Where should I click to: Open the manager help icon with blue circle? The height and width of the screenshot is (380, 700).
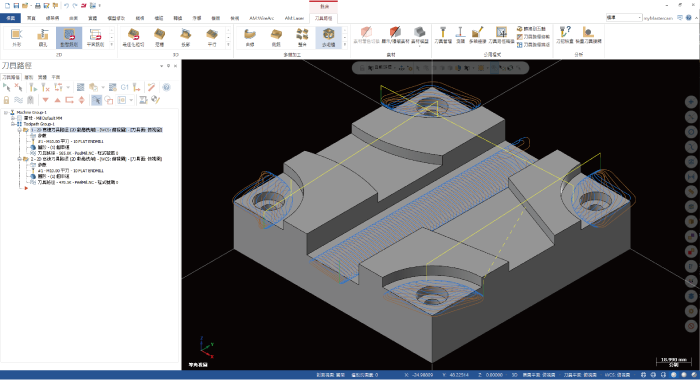coord(167,87)
